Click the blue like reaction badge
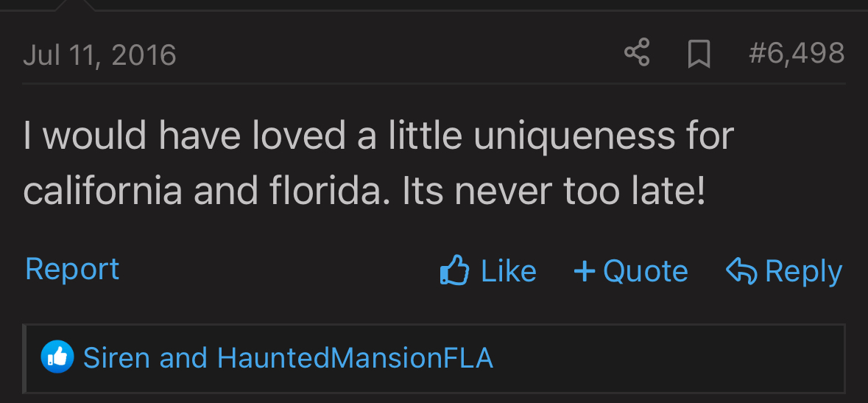 pyautogui.click(x=57, y=358)
